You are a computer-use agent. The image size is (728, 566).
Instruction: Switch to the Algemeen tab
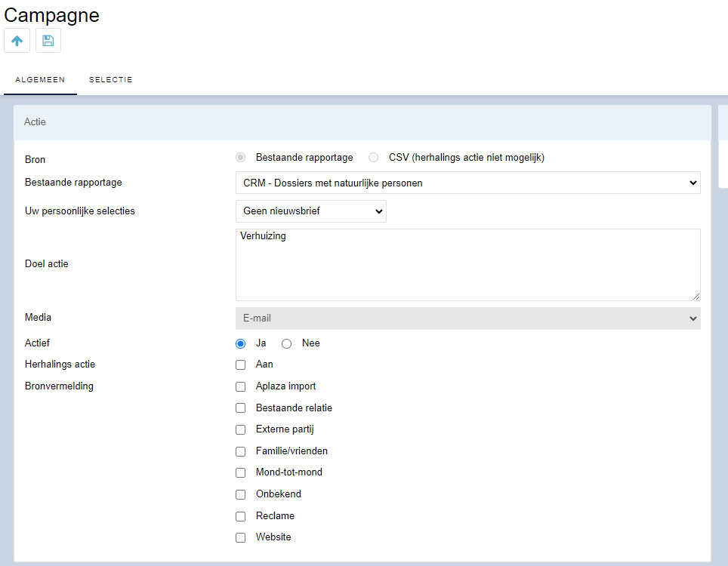point(40,80)
